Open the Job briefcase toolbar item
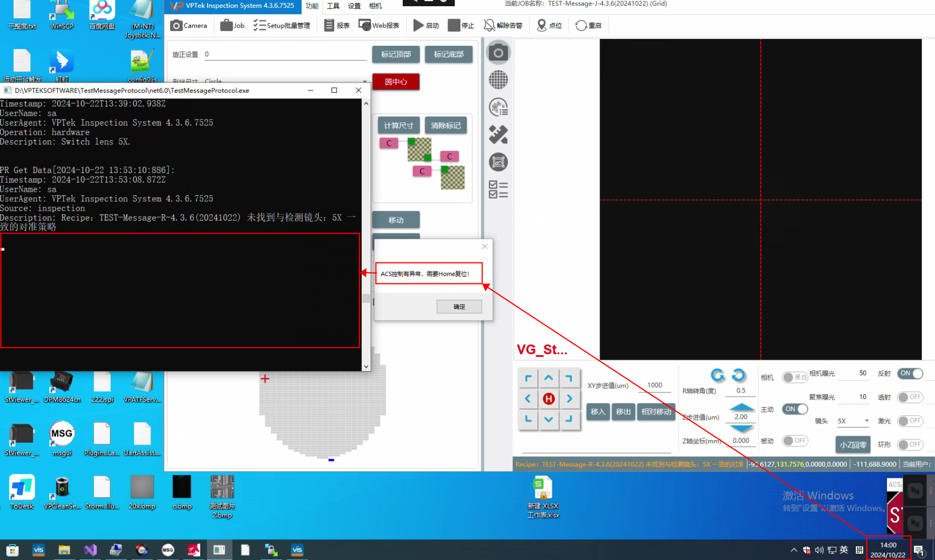Viewport: 935px width, 560px height. (x=232, y=25)
